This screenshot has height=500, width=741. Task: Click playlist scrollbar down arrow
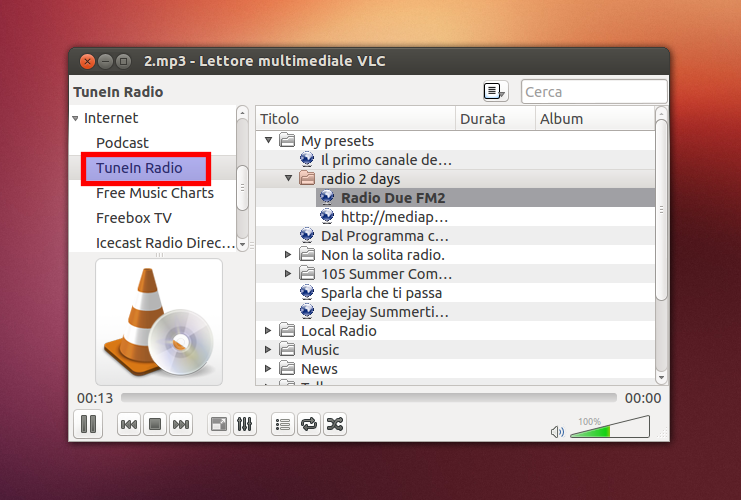[662, 378]
